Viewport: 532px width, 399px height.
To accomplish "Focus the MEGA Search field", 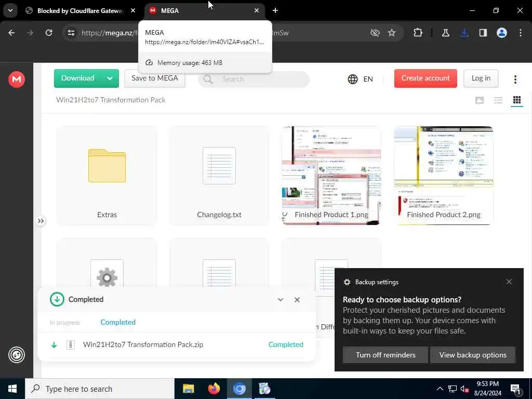I will coord(254,79).
